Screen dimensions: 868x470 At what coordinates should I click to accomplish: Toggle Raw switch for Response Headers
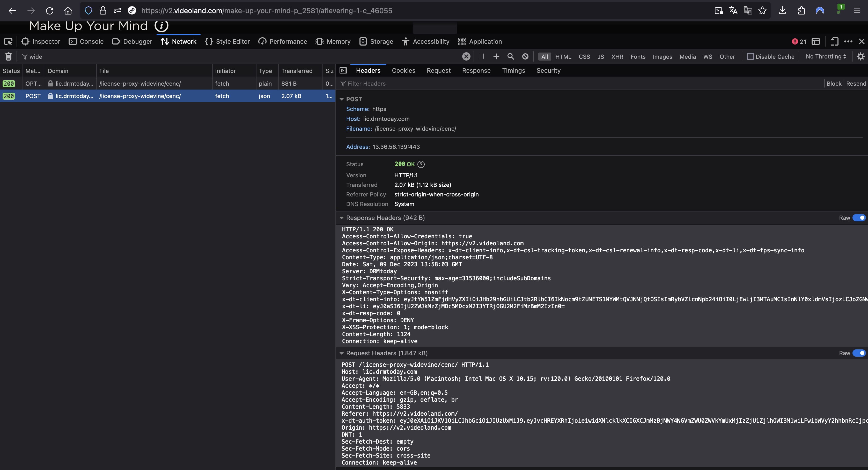tap(859, 218)
